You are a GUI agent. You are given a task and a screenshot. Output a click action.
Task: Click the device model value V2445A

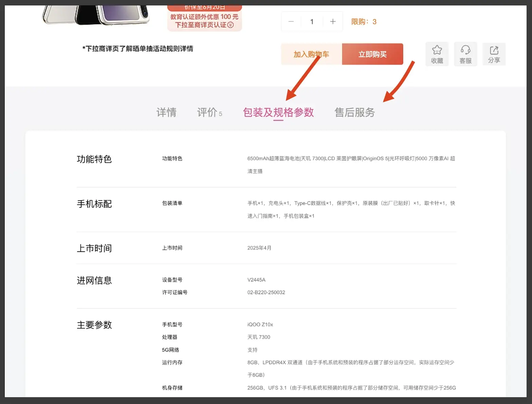coord(256,280)
